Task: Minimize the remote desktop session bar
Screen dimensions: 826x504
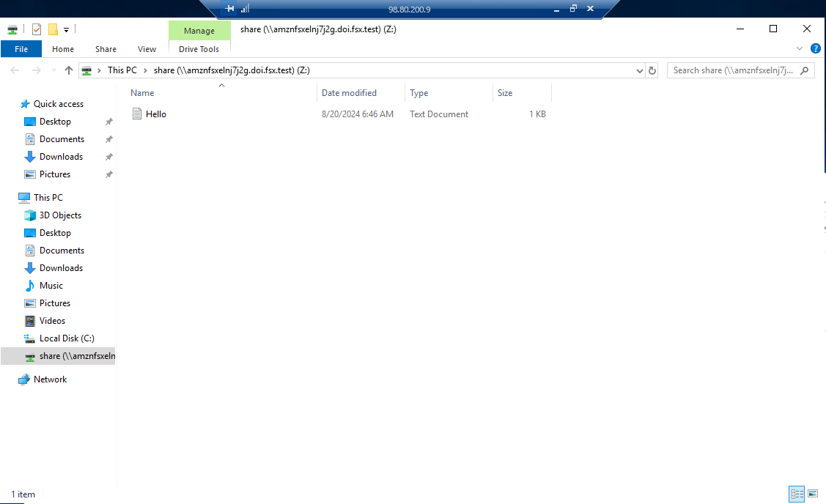Action: pyautogui.click(x=556, y=9)
